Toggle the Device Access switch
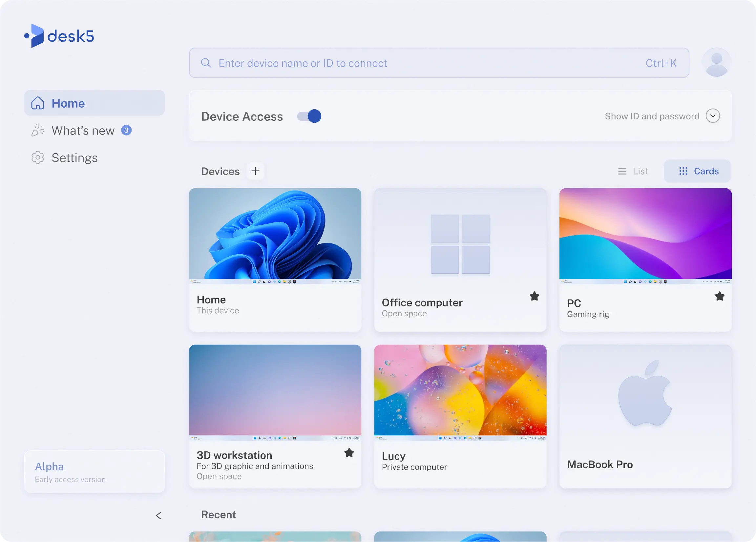The height and width of the screenshot is (542, 756). [x=309, y=116]
